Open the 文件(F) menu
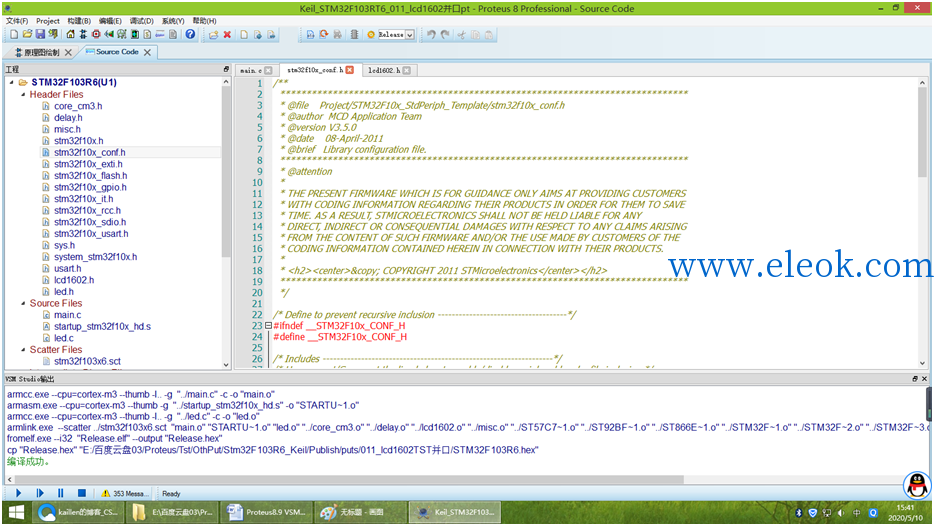Screen dimensions: 934x527 pyautogui.click(x=17, y=21)
